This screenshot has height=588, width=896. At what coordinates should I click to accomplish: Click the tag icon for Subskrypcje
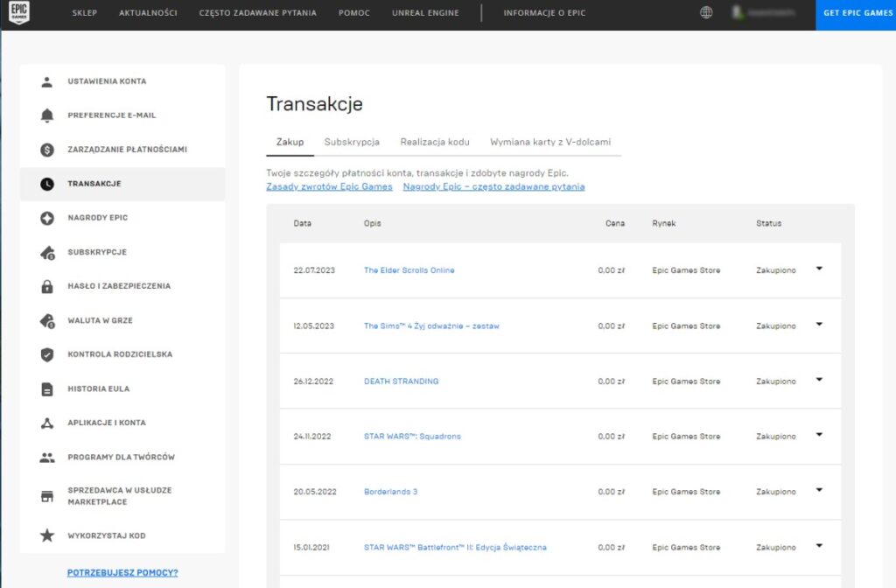(x=47, y=253)
